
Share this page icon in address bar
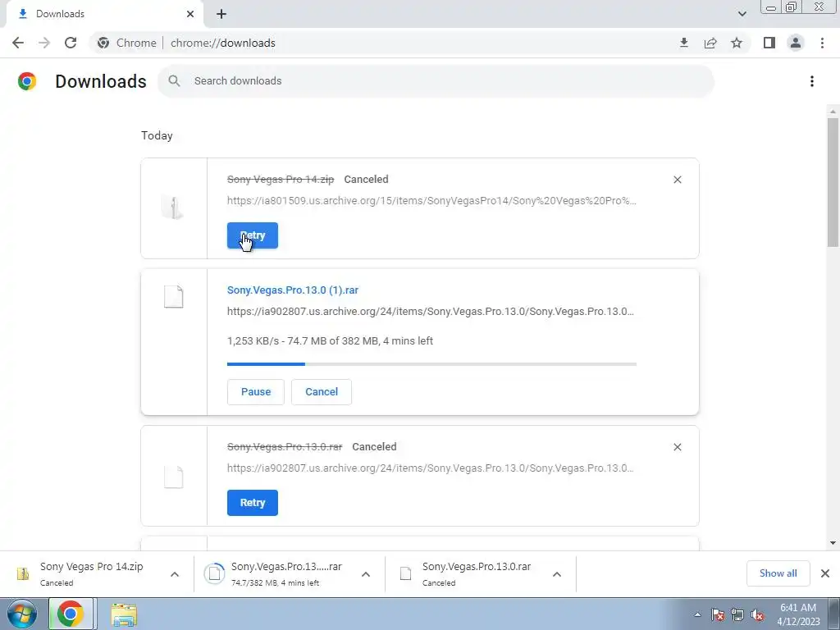point(710,43)
